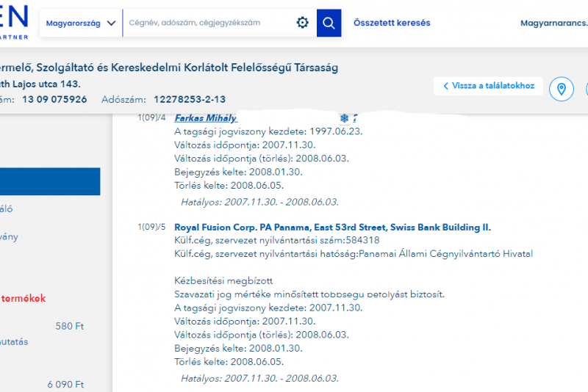Open the Farkas Mihály member link
Image resolution: width=588 pixels, height=392 pixels.
[x=206, y=118]
